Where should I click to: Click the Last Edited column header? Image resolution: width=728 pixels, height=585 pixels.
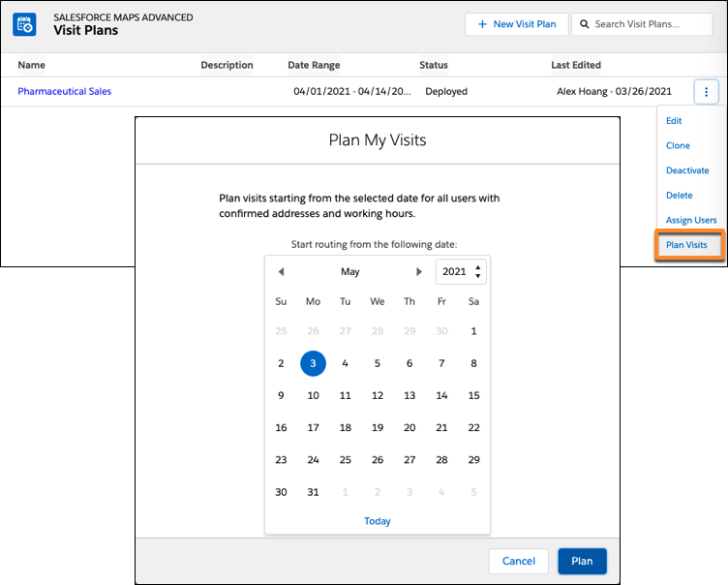coord(576,65)
